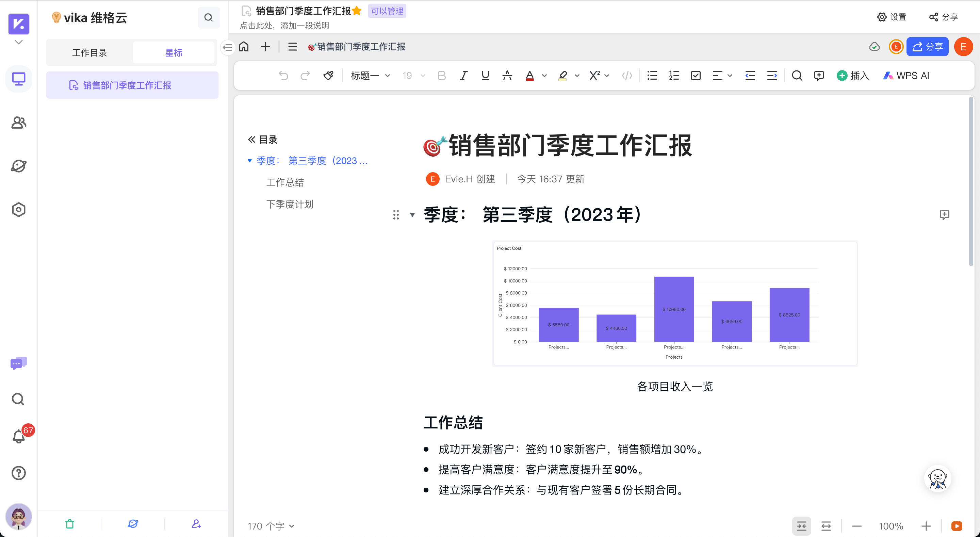The width and height of the screenshot is (980, 537).
Task: Open the in-document search tool
Action: coord(797,75)
